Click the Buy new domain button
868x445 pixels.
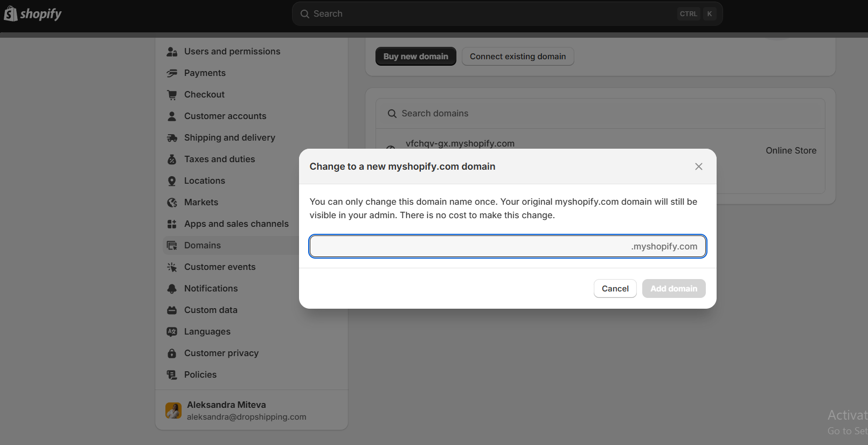416,57
